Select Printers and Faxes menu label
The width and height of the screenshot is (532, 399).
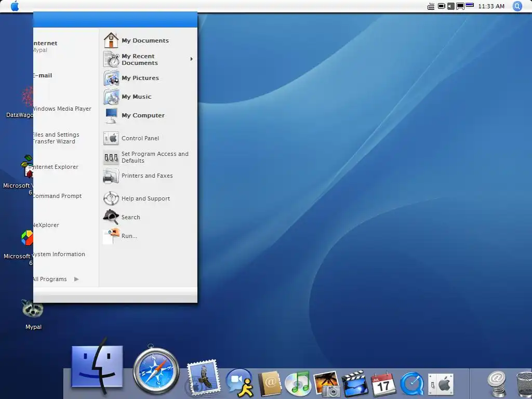click(x=147, y=176)
